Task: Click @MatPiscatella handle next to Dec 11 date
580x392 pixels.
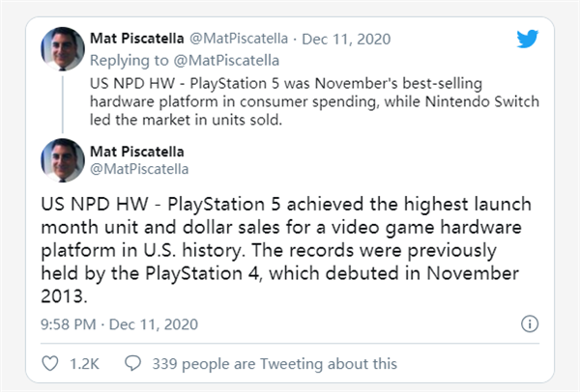Action: (239, 39)
